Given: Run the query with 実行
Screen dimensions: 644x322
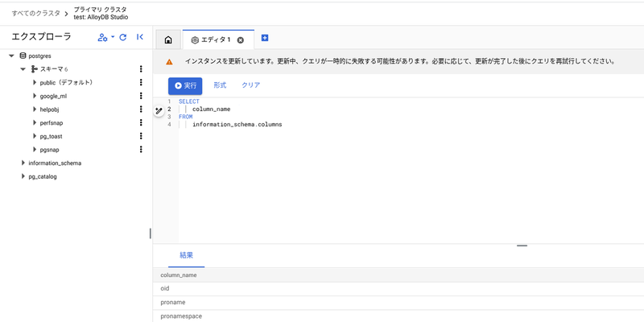Looking at the screenshot, I should pyautogui.click(x=185, y=86).
